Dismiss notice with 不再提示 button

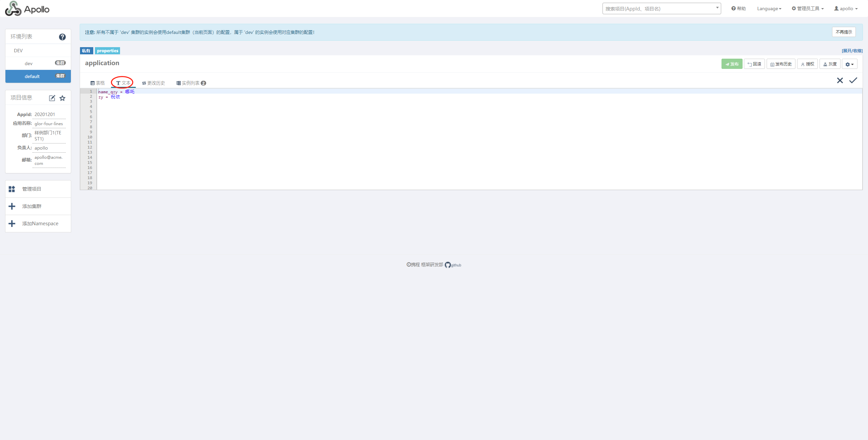point(844,32)
